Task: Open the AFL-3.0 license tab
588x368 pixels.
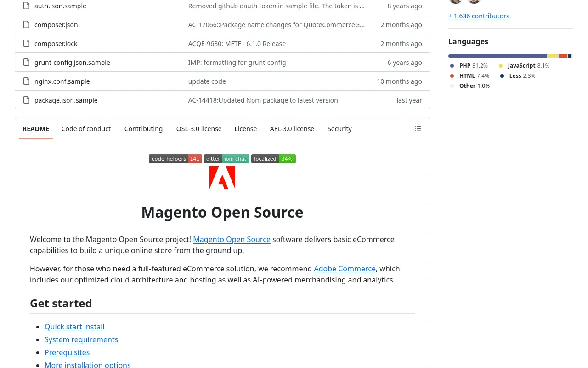Action: pos(292,129)
